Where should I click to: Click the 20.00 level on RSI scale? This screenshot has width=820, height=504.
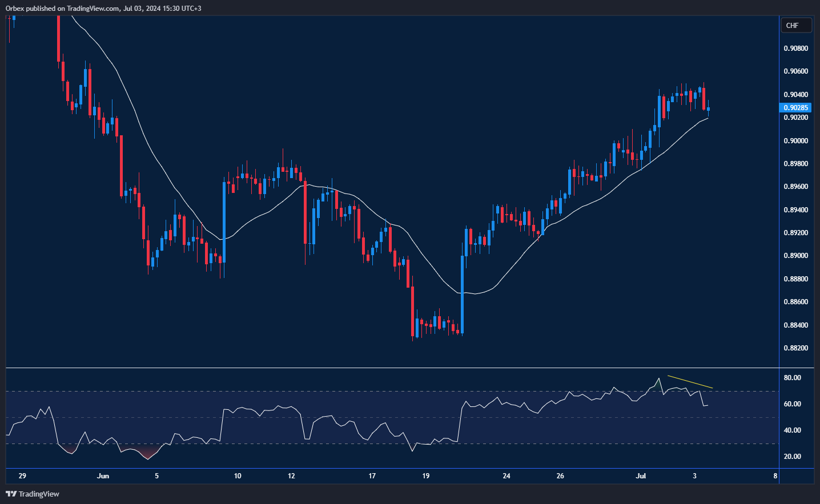pos(792,457)
